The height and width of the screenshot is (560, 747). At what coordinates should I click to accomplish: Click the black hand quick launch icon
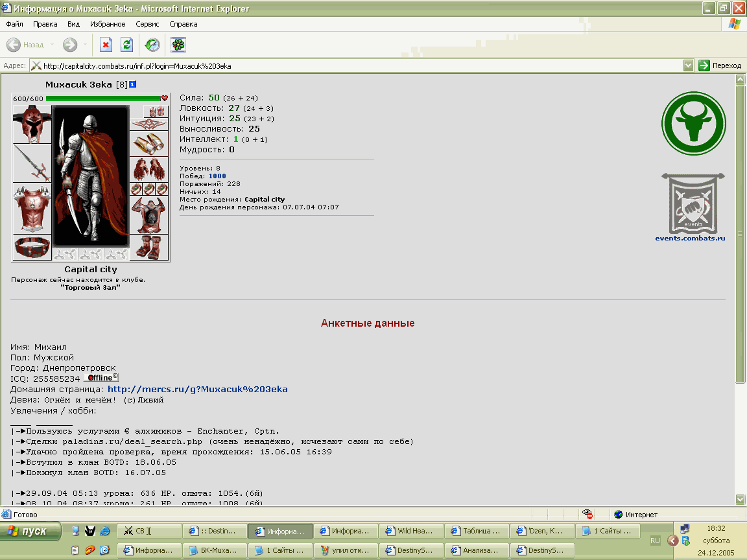point(90,531)
